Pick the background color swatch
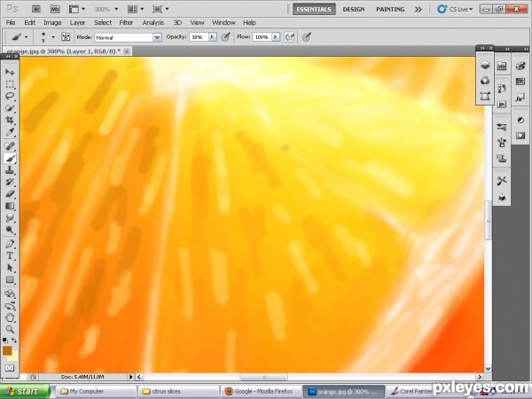The width and height of the screenshot is (532, 399). point(14,356)
